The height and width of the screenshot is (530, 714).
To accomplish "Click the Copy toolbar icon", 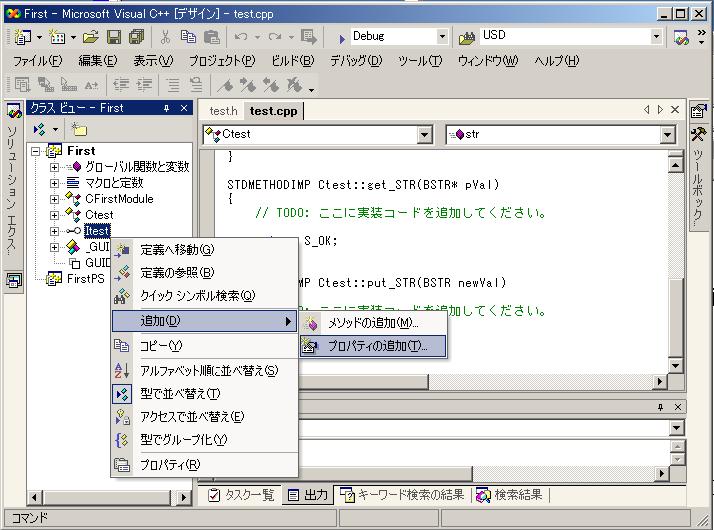I will (188, 37).
